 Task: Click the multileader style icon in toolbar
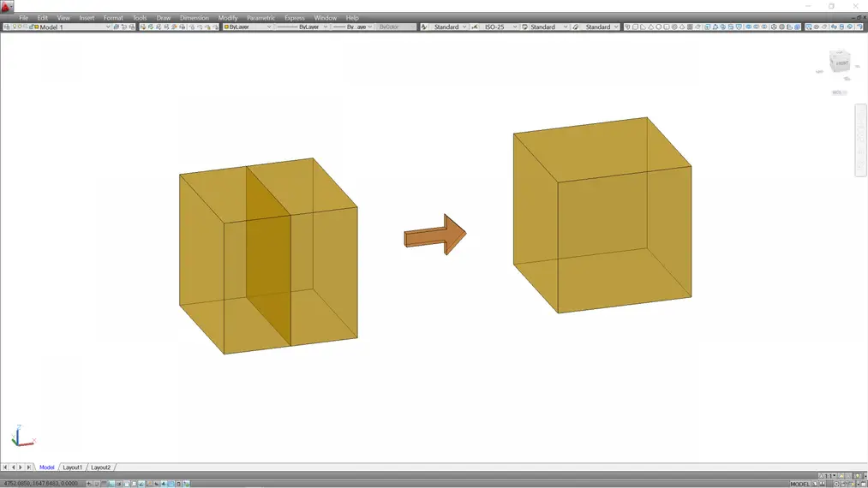(577, 27)
